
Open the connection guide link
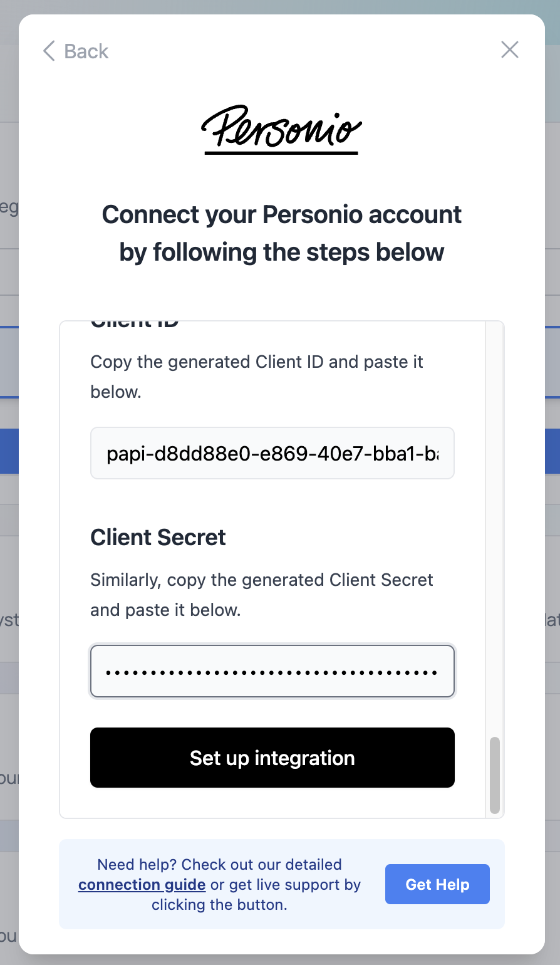click(x=142, y=885)
